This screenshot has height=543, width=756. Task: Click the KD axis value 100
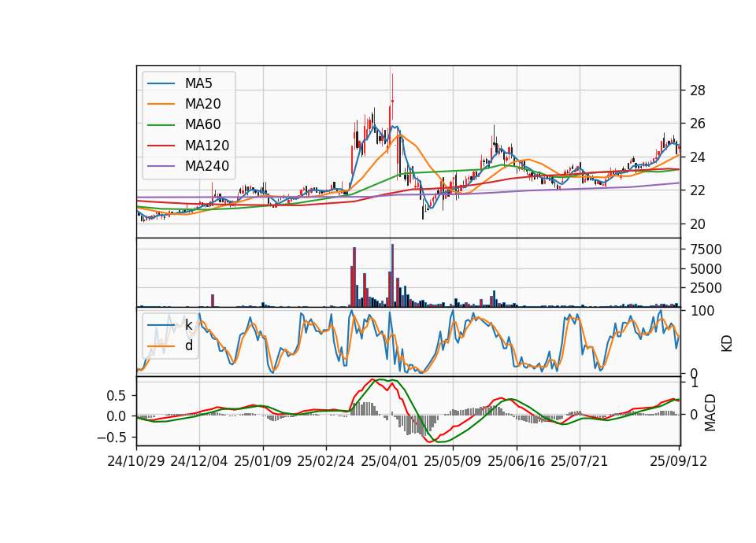pos(702,312)
